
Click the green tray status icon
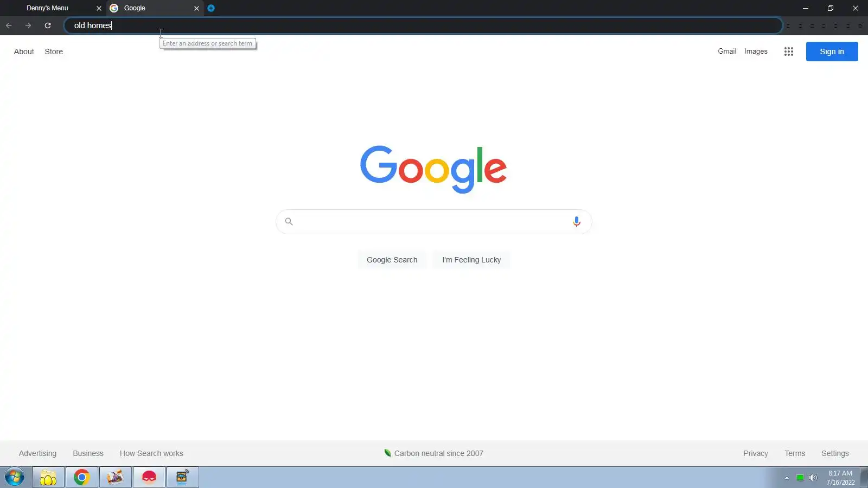point(800,478)
